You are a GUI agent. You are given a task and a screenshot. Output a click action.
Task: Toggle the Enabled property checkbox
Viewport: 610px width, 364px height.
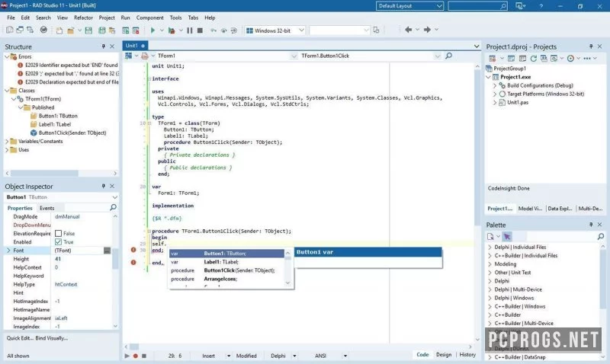[59, 242]
